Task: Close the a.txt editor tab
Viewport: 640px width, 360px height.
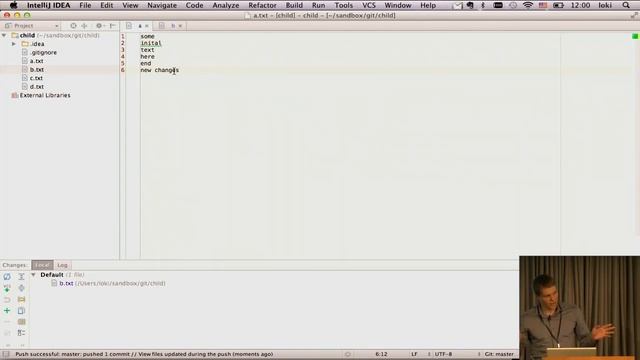Action: [x=147, y=26]
